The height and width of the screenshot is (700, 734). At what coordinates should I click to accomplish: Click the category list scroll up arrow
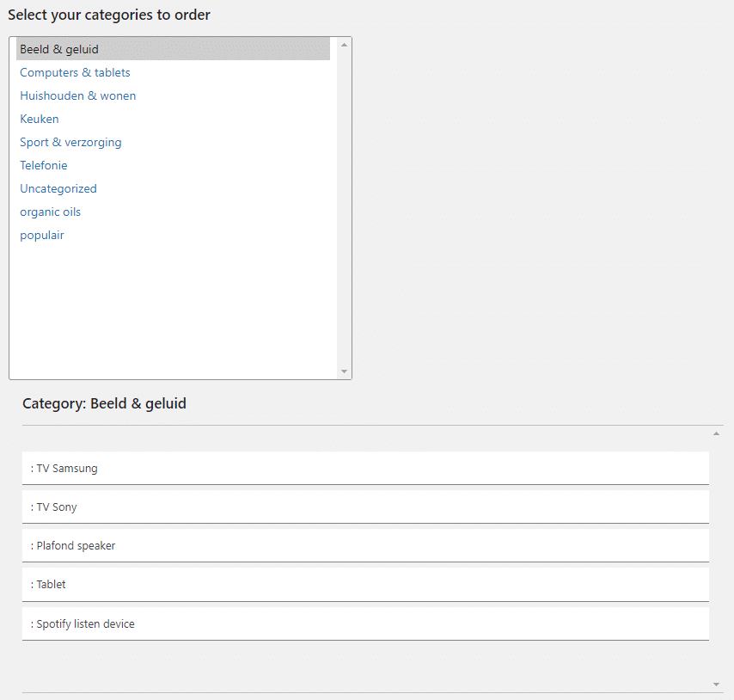tap(344, 45)
